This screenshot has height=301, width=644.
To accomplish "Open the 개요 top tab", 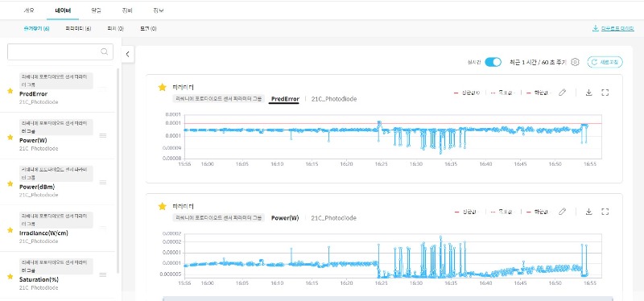I will pos(29,10).
